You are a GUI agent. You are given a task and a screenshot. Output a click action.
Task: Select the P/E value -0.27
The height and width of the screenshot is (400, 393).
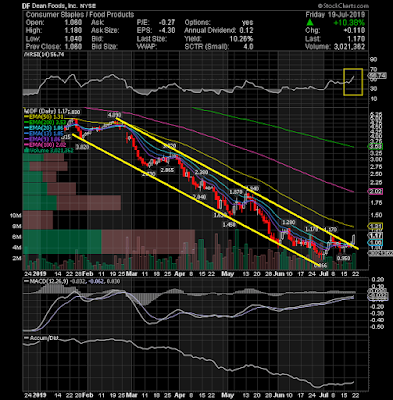(167, 22)
